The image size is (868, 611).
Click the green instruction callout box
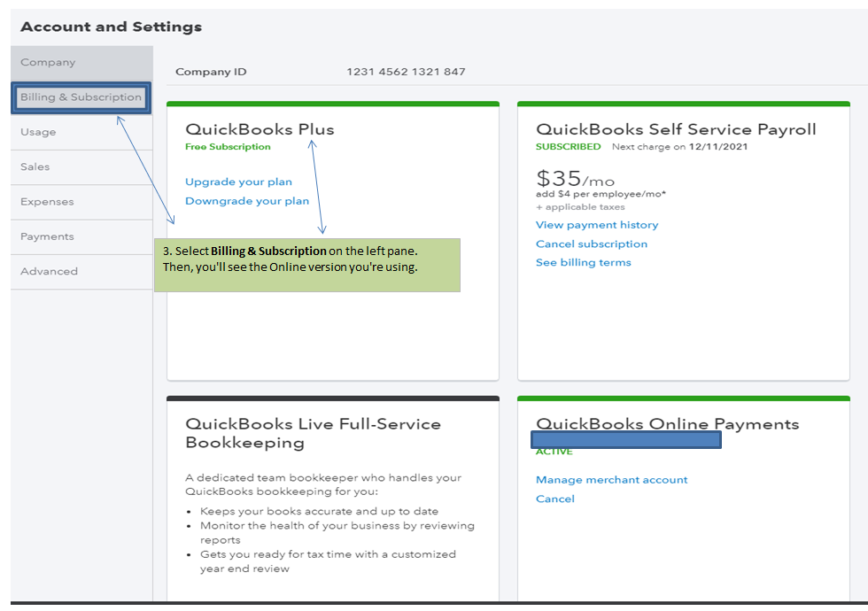click(x=306, y=265)
